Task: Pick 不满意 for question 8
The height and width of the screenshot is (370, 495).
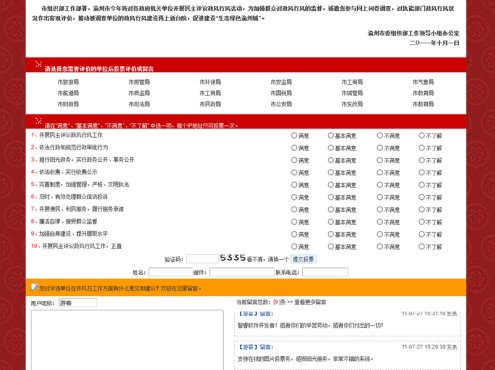Action: pyautogui.click(x=380, y=222)
